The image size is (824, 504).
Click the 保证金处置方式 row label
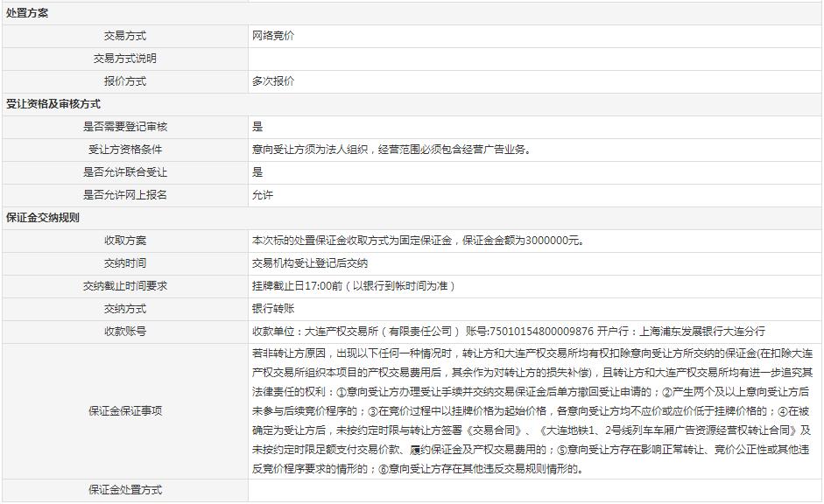(x=124, y=490)
